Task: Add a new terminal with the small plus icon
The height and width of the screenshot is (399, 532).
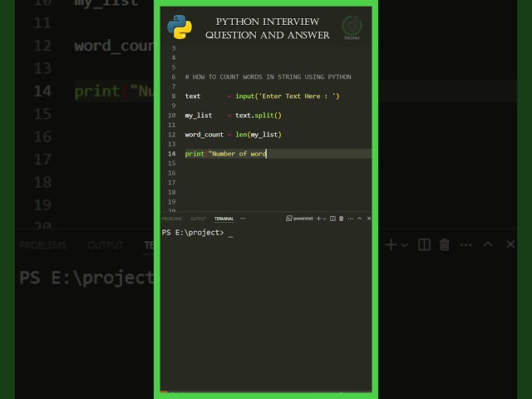Action: 318,219
